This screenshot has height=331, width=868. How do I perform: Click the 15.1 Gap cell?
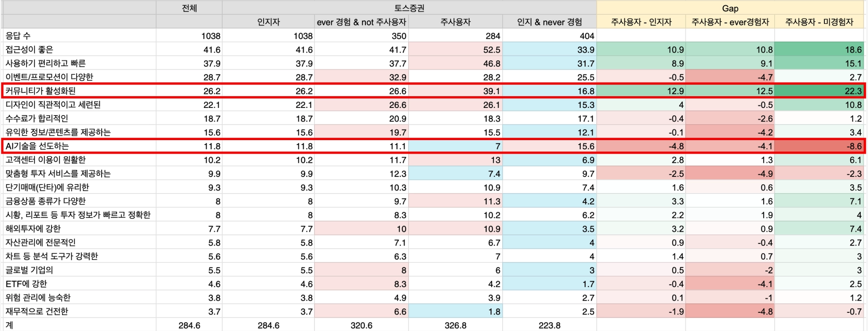pos(819,63)
